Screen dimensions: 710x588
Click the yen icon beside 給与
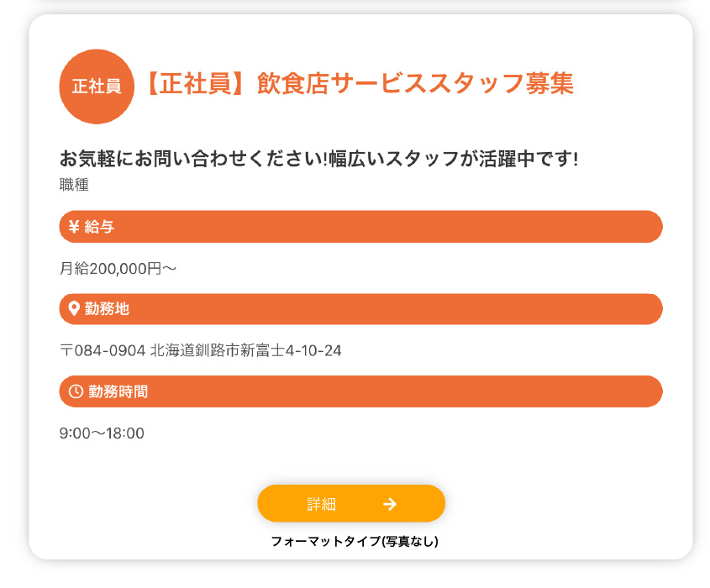74,226
